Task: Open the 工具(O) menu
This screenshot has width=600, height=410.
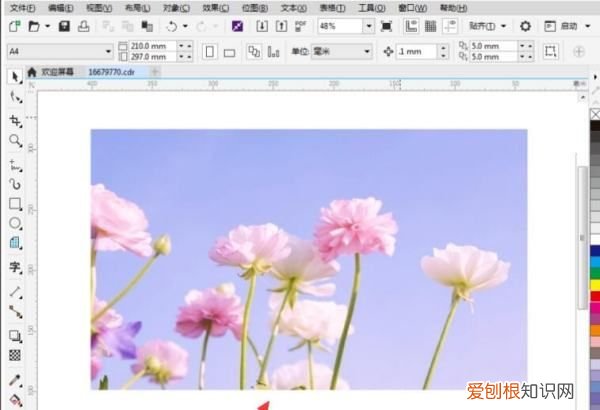Action: click(x=372, y=8)
